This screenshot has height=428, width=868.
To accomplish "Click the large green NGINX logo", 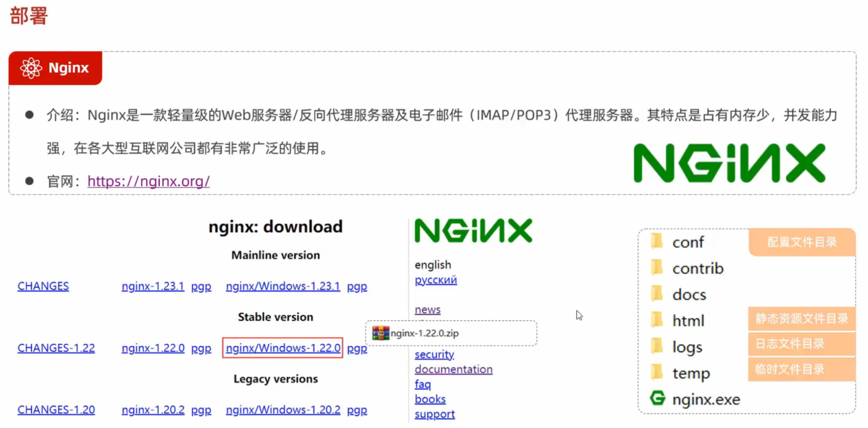I will coord(729,163).
